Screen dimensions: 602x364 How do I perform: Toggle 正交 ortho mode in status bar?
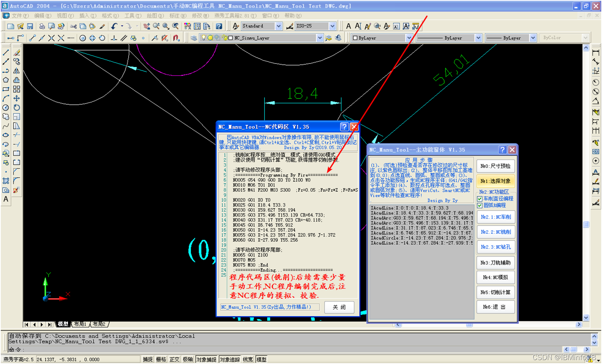tap(174, 359)
